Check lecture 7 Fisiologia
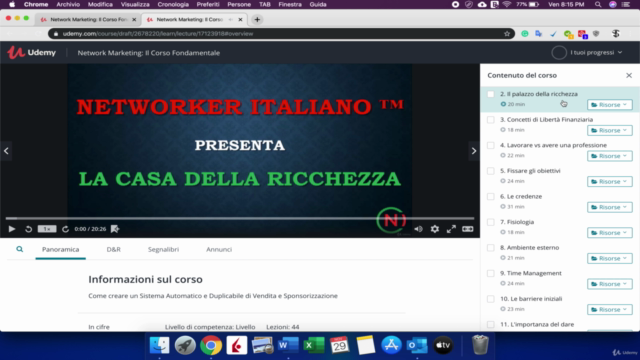 click(491, 222)
